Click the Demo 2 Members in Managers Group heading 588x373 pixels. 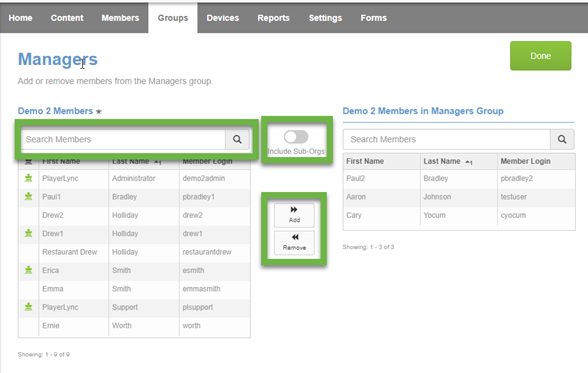click(423, 111)
